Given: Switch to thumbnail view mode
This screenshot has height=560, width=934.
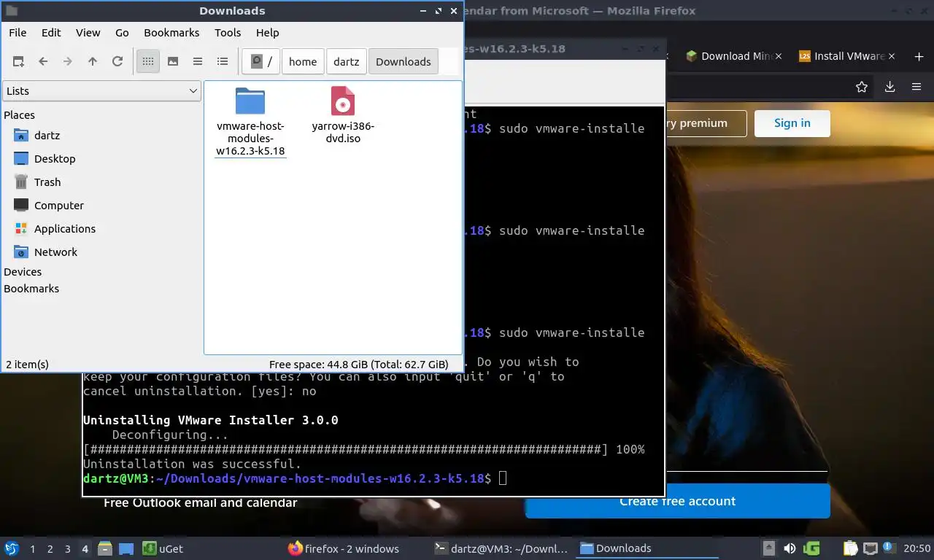Looking at the screenshot, I should 173,62.
